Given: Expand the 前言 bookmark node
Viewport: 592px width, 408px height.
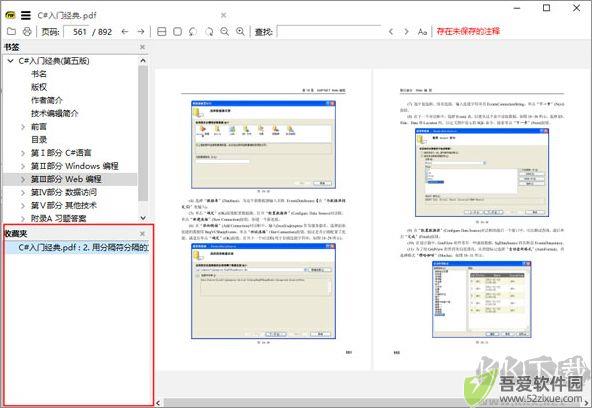Looking at the screenshot, I should point(23,127).
